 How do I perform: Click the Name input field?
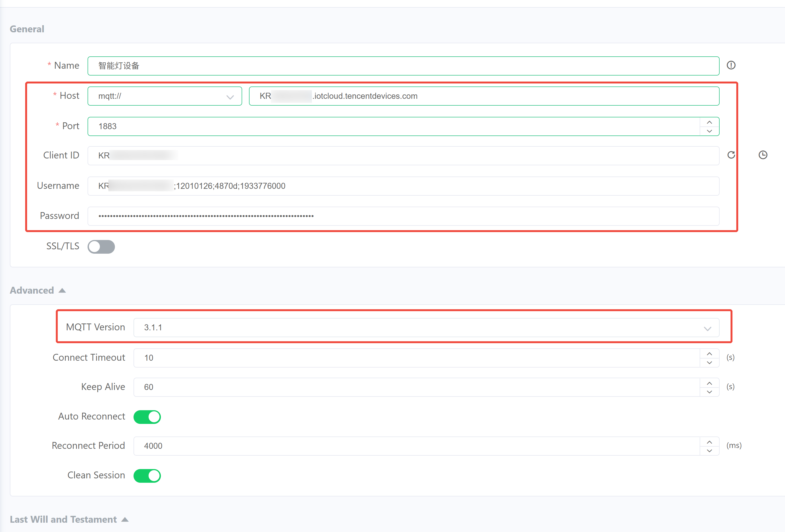tap(403, 66)
